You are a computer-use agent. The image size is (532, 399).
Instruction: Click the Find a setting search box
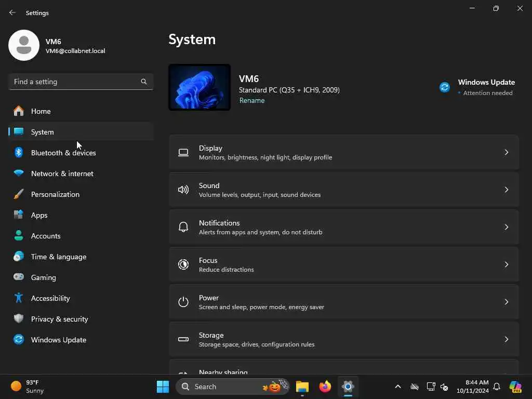pos(81,82)
